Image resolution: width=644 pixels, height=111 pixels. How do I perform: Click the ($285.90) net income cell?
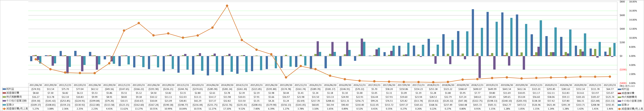[212, 89]
